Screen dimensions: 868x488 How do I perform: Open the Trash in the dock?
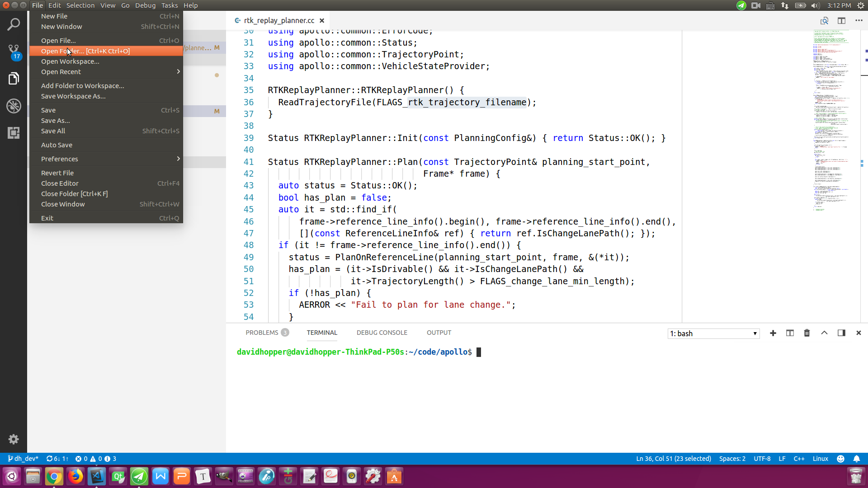pyautogui.click(x=856, y=476)
